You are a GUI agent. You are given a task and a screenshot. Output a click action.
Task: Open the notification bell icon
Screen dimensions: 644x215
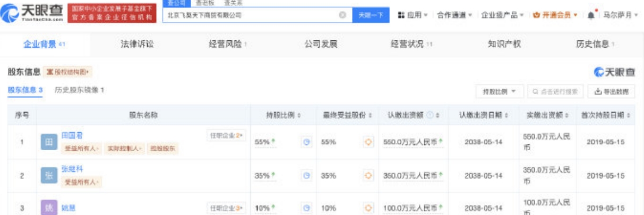click(591, 15)
